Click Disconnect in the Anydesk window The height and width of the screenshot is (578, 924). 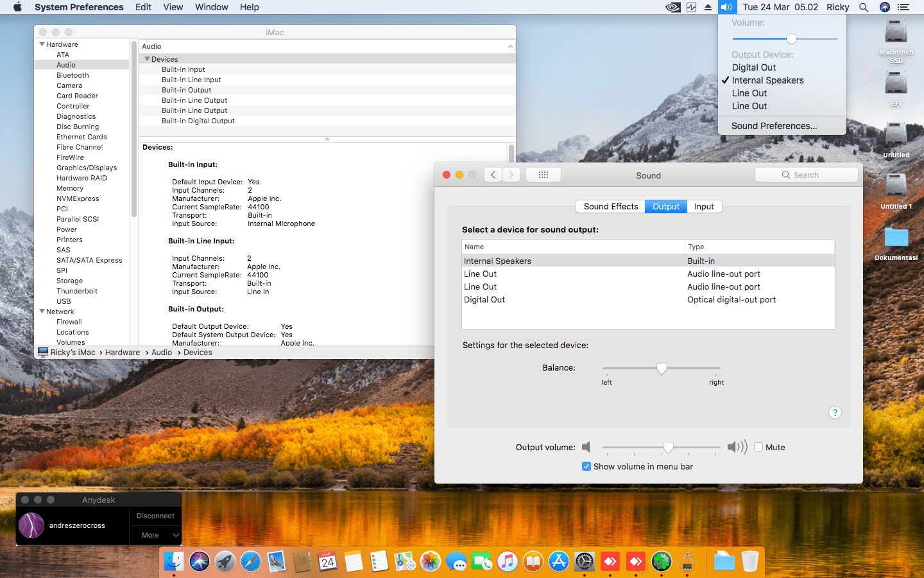[x=156, y=516]
